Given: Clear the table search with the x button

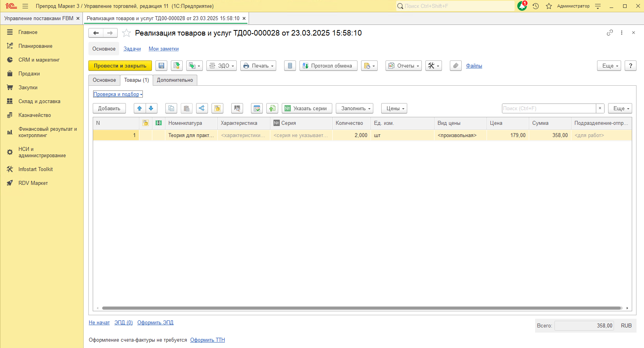Looking at the screenshot, I should [x=600, y=108].
